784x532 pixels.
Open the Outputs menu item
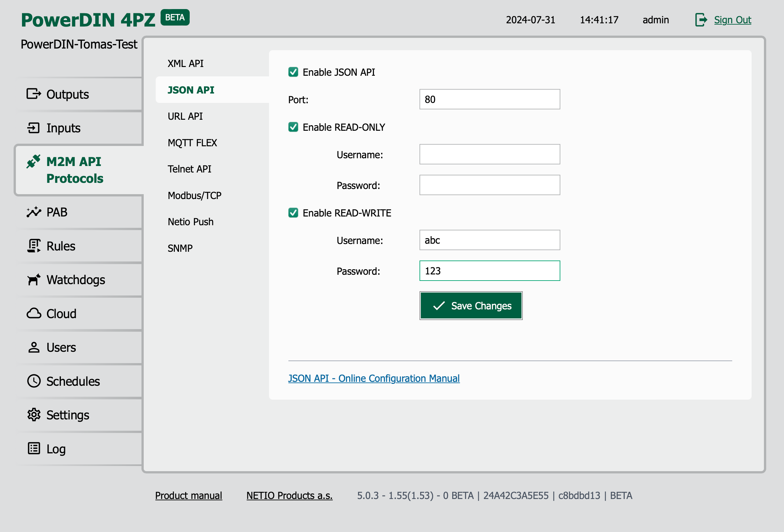79,94
